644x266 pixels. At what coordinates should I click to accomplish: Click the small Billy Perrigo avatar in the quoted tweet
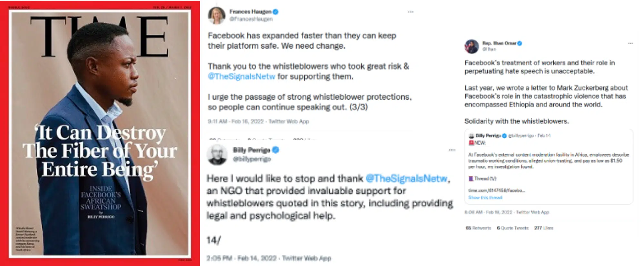[x=471, y=136]
